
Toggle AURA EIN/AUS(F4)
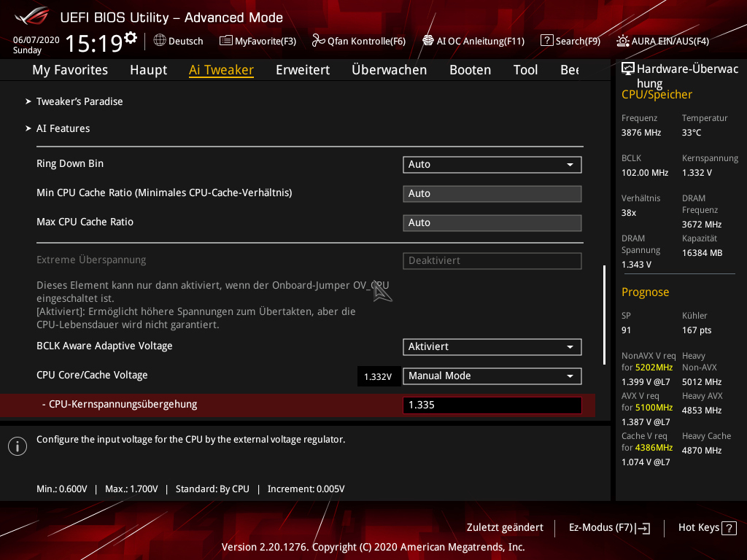tap(662, 41)
